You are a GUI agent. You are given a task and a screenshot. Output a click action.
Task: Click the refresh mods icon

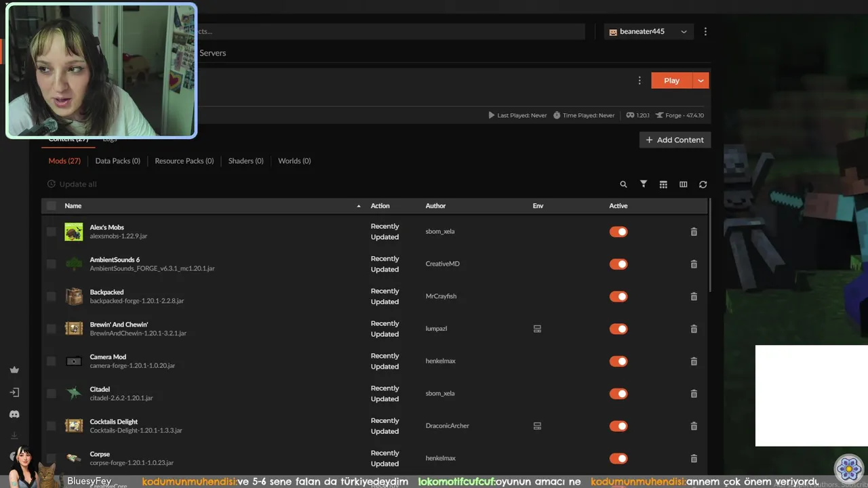tap(703, 184)
